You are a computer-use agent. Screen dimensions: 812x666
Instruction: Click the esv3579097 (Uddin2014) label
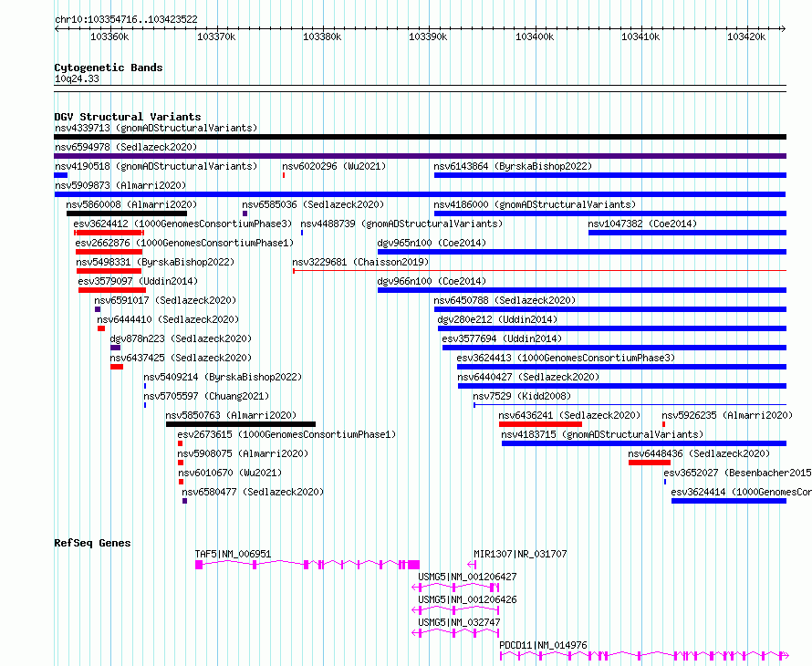138,281
